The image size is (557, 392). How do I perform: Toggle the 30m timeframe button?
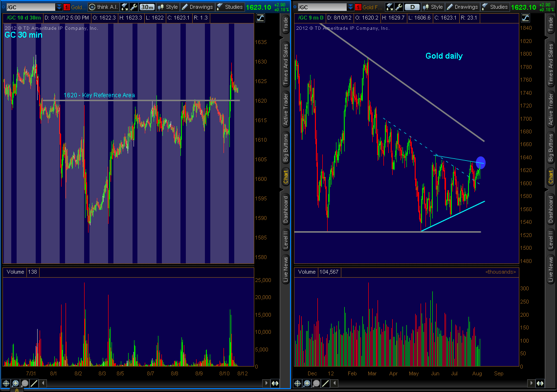pos(146,7)
